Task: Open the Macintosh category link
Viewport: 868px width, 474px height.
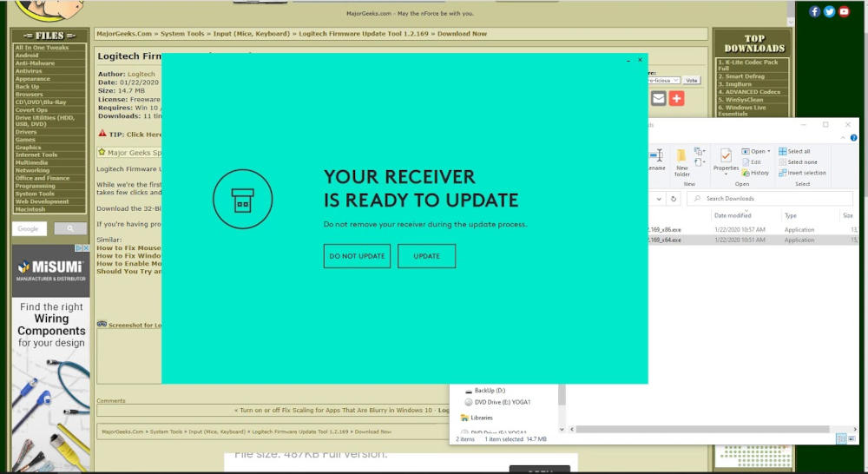Action: click(30, 209)
